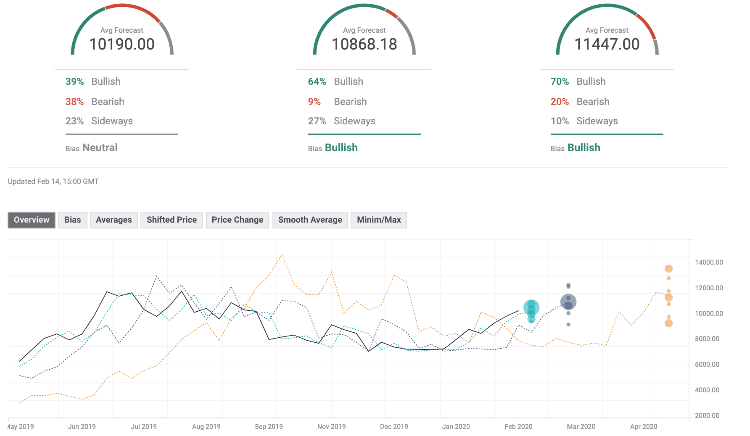The image size is (750, 436).
Task: Click the 10190.00 average forecast value
Action: pos(121,44)
